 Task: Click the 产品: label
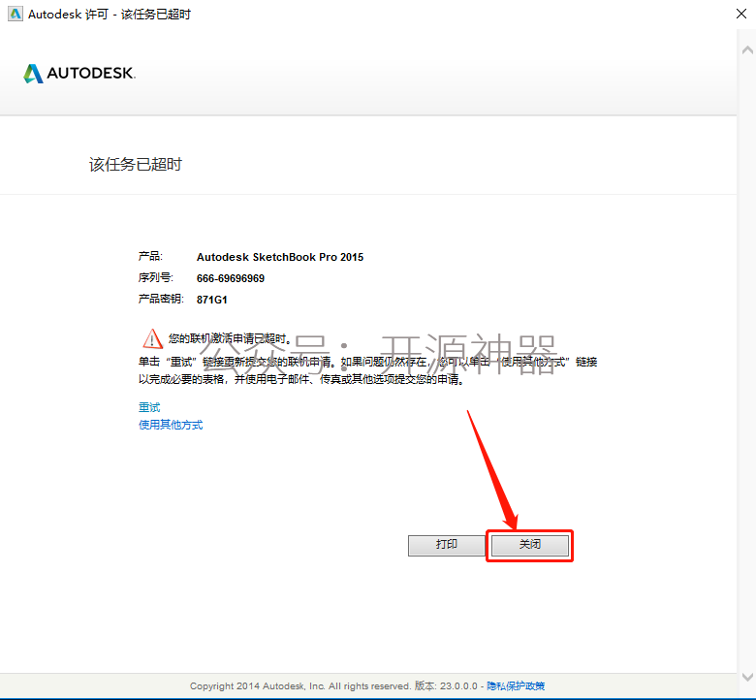150,256
